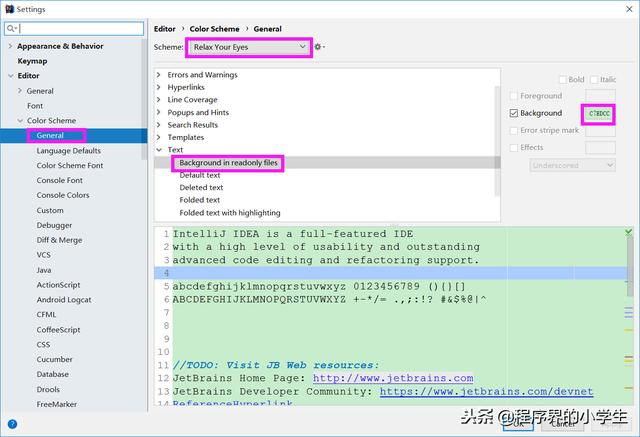Expand the Line Coverage group

coord(159,100)
